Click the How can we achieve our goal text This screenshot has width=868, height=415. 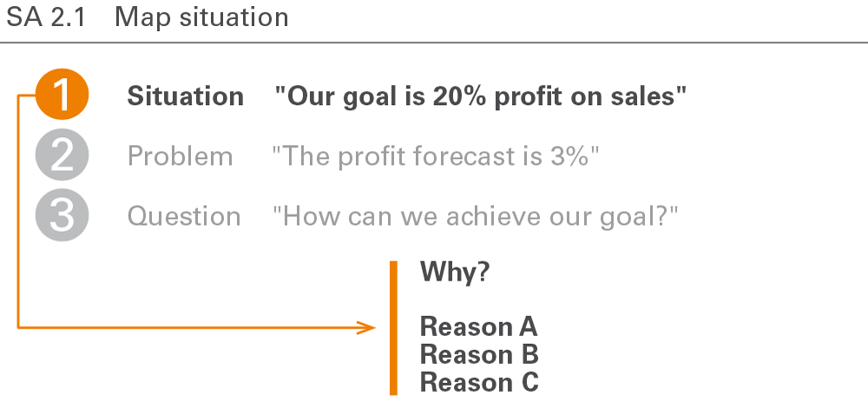[x=475, y=216]
